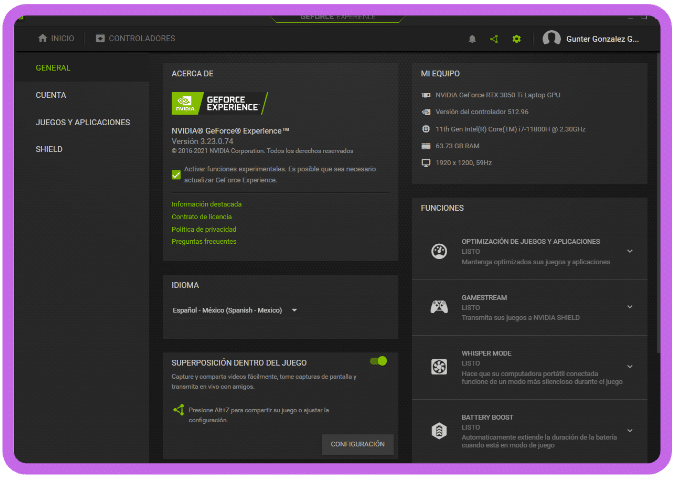Click the fan icon for Whisper Mode
This screenshot has height=479, width=674.
point(439,367)
